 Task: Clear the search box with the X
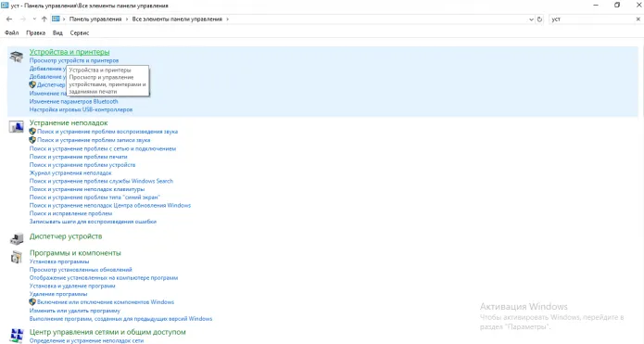[x=638, y=19]
